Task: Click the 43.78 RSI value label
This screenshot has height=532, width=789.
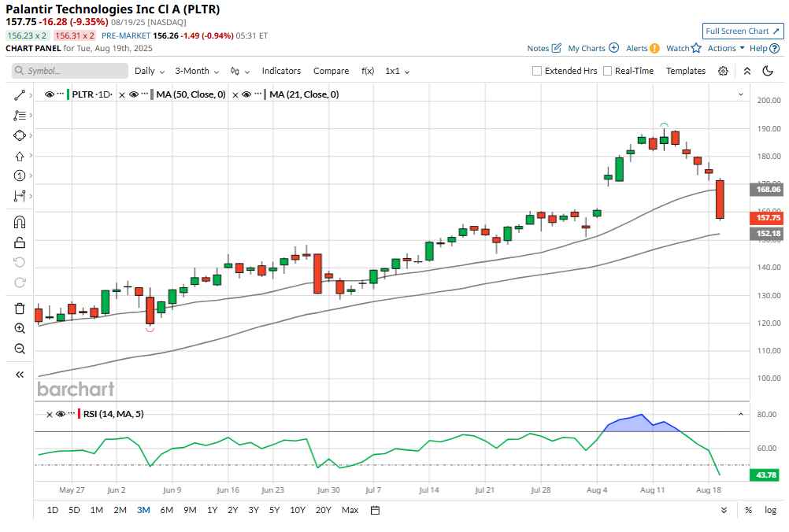Action: click(x=764, y=475)
